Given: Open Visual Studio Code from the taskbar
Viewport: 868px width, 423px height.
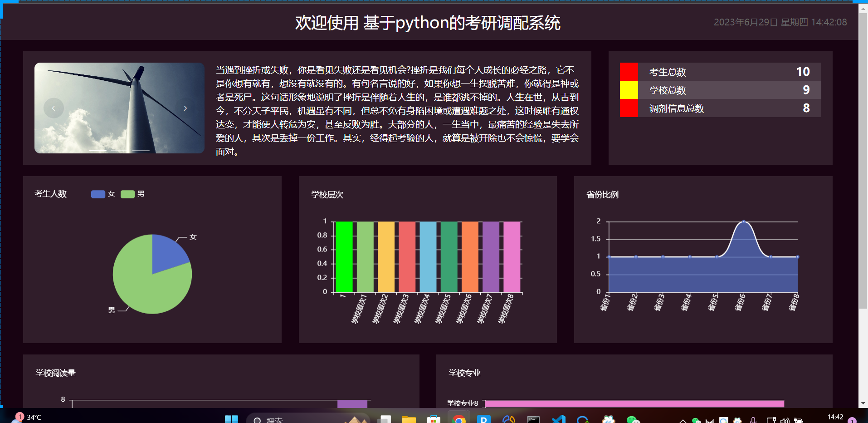Looking at the screenshot, I should tap(558, 419).
